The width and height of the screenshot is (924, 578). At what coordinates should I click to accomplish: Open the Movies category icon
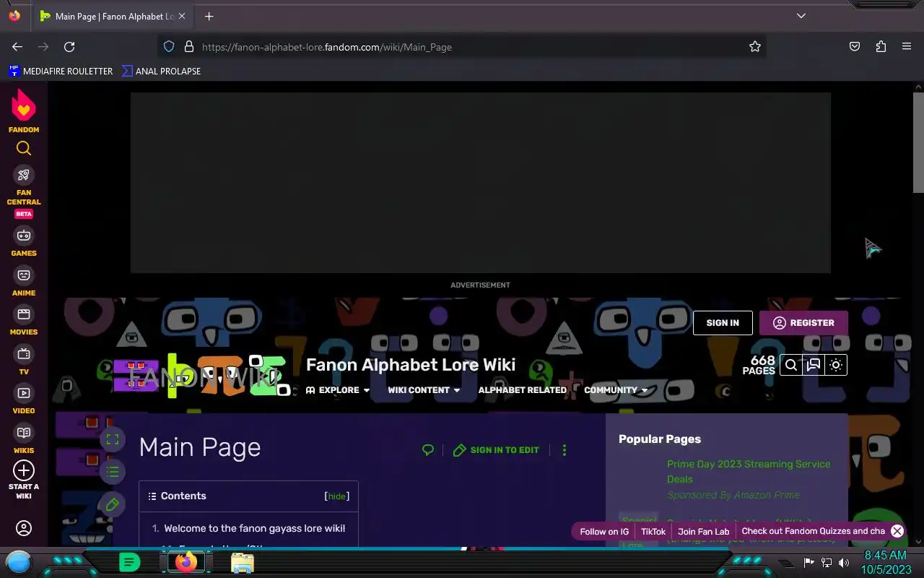pos(24,314)
